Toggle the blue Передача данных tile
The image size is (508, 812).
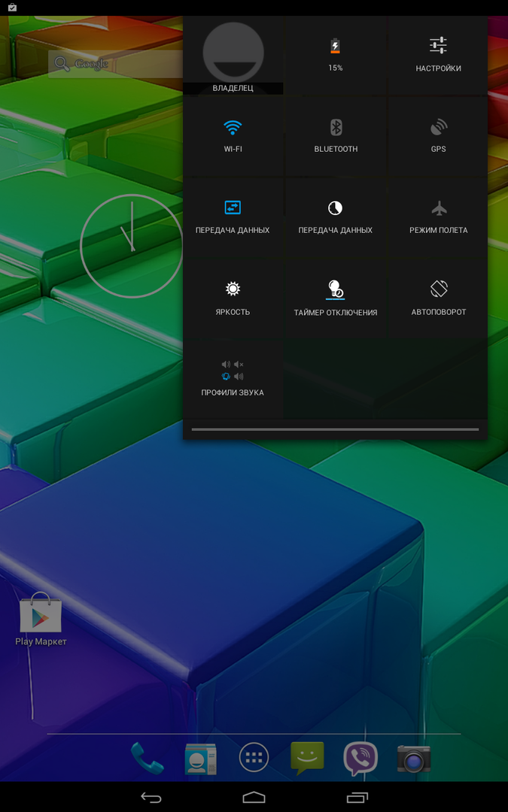233,217
